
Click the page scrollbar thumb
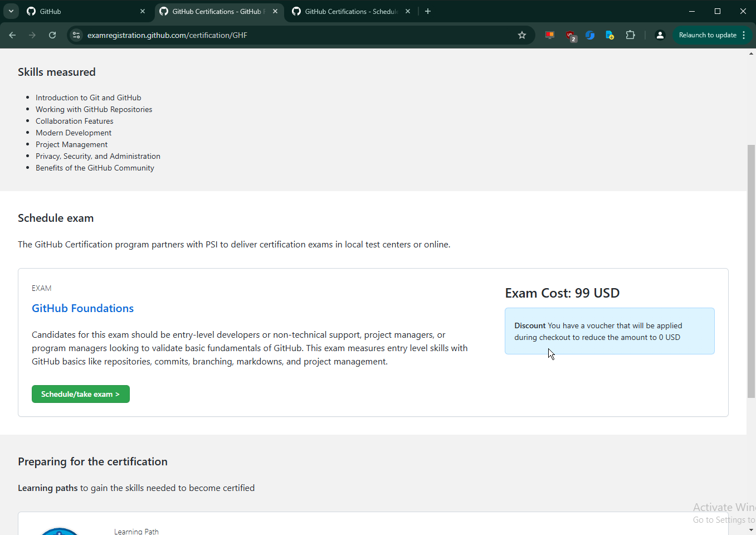click(x=751, y=271)
